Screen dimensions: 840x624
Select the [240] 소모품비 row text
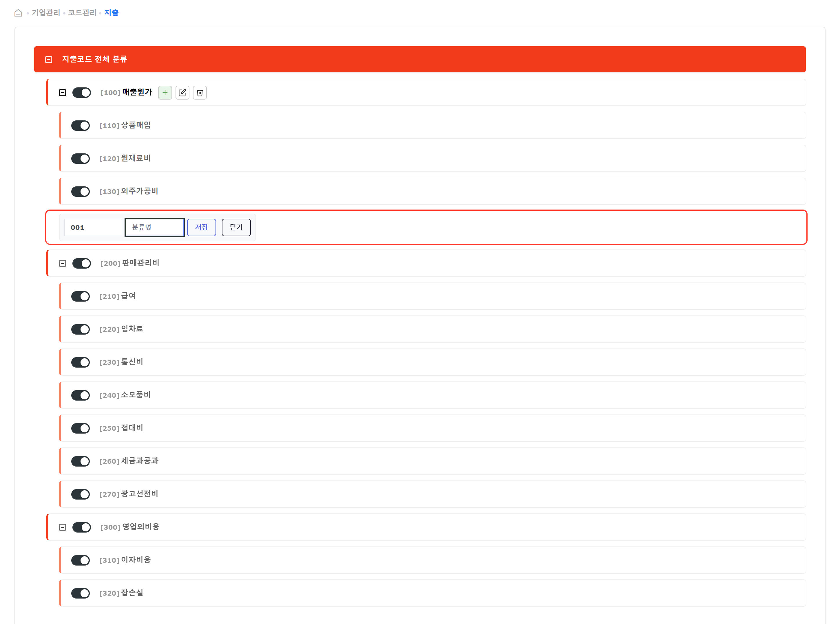(125, 395)
